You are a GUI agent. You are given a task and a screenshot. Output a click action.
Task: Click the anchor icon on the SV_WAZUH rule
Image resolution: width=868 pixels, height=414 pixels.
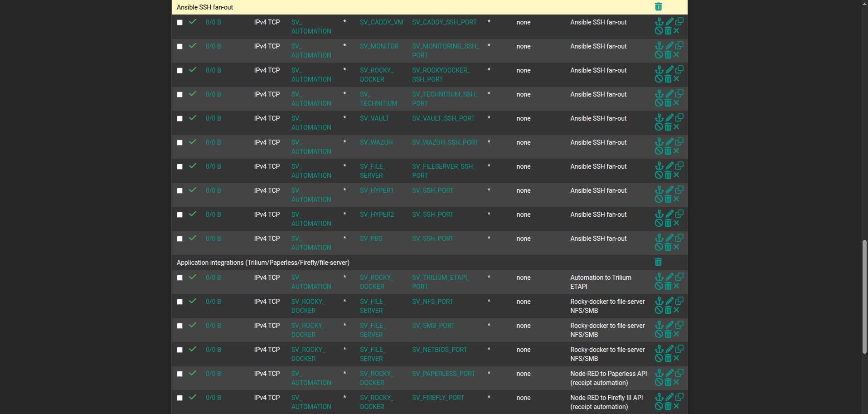click(659, 141)
